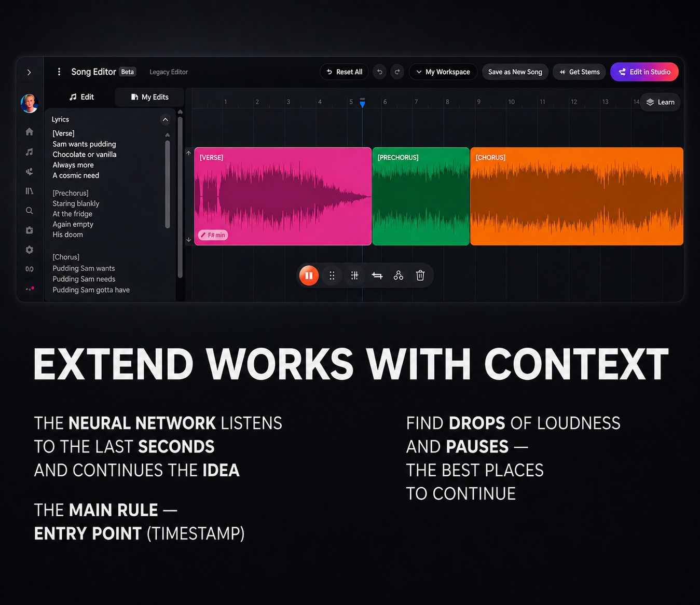700x605 pixels.
Task: Click the grid split tool icon
Action: [354, 276]
